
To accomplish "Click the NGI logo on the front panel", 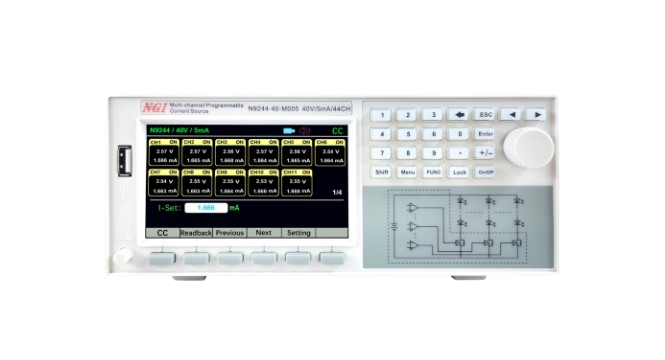I will (155, 108).
